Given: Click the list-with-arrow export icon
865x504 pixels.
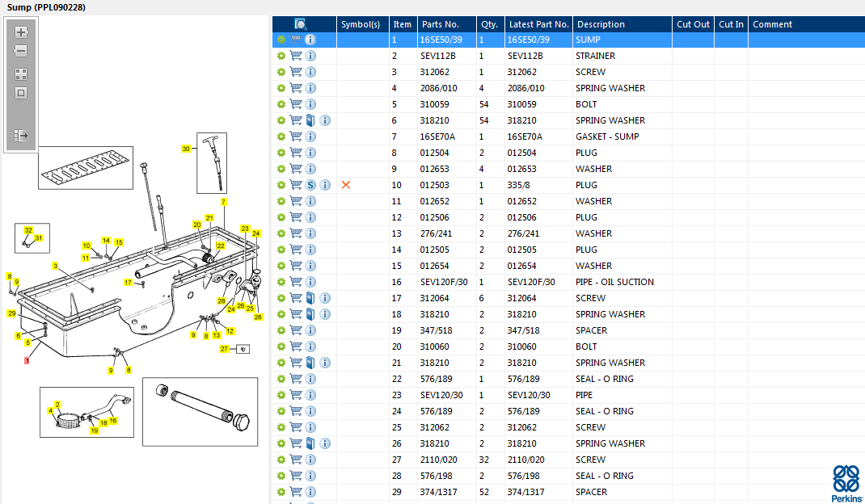Looking at the screenshot, I should 21,136.
